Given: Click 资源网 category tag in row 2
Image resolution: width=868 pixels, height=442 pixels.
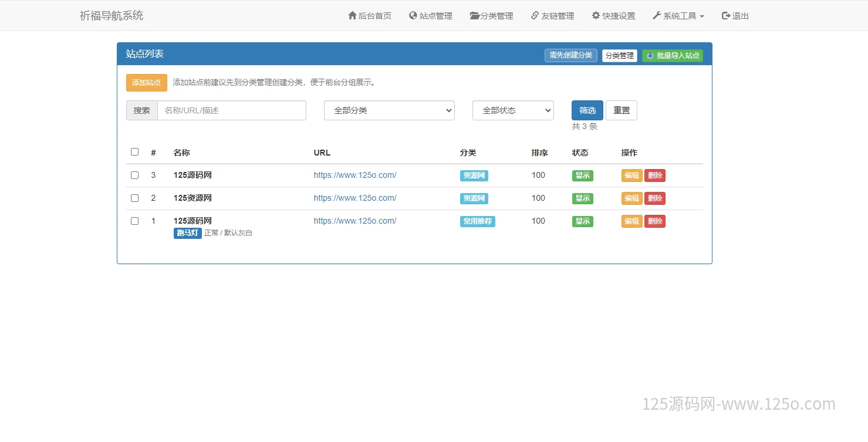Looking at the screenshot, I should pyautogui.click(x=474, y=198).
